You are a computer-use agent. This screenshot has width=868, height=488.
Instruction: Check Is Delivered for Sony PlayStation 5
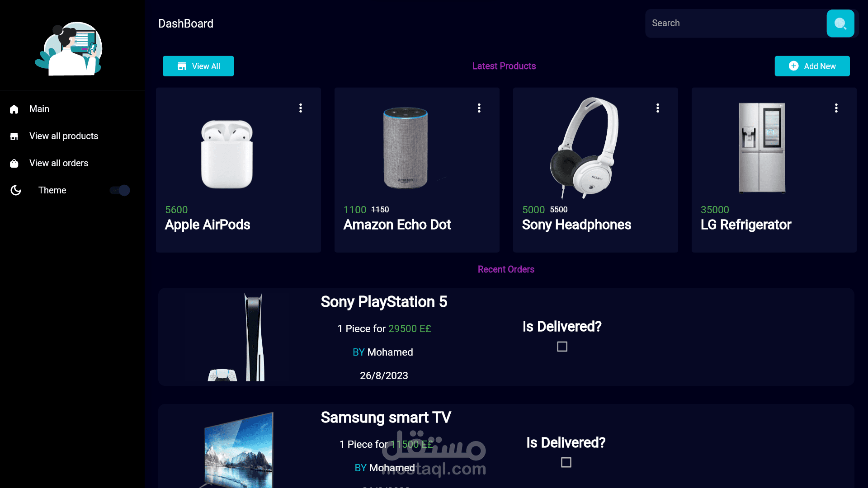tap(562, 347)
